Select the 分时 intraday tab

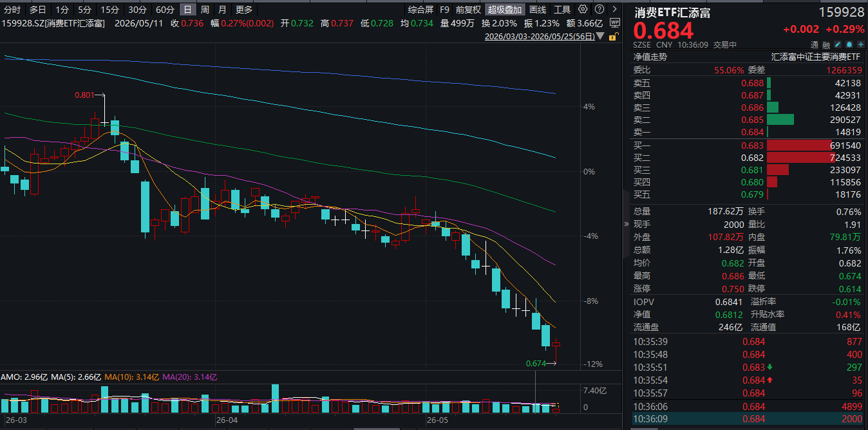12,10
